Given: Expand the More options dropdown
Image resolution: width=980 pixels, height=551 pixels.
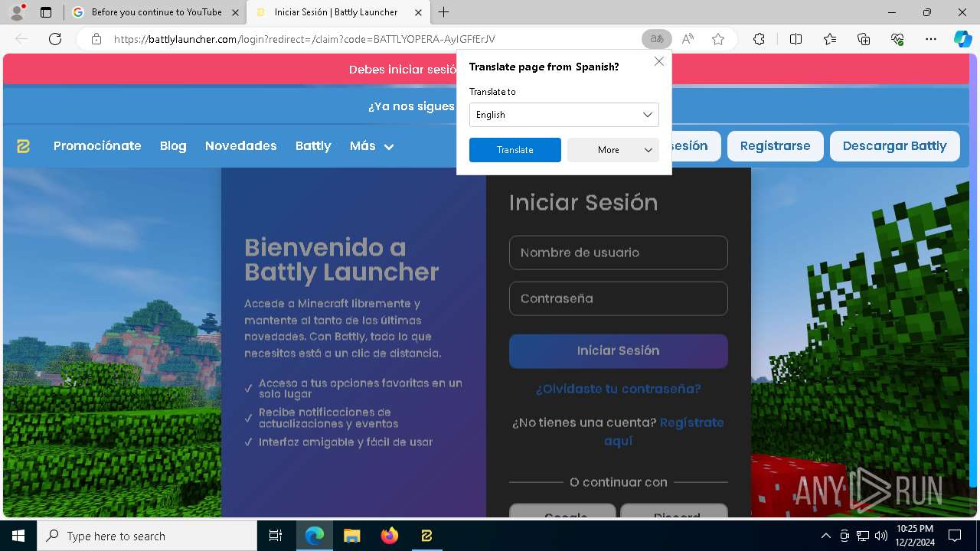Looking at the screenshot, I should [x=613, y=150].
